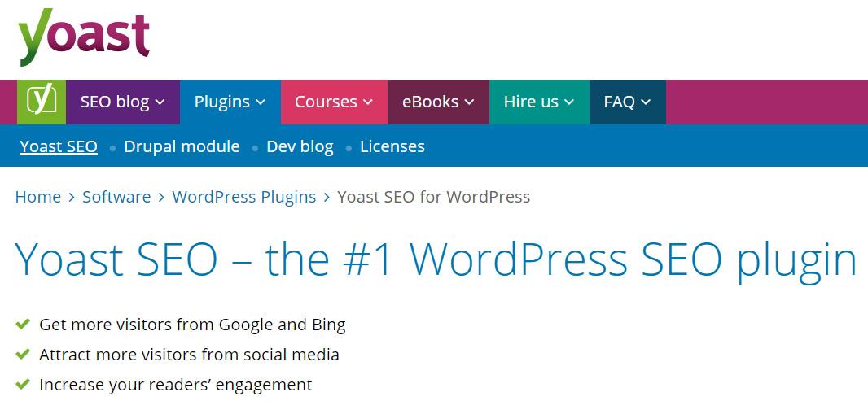Open the Courses menu
The width and height of the screenshot is (868, 414).
pyautogui.click(x=335, y=102)
